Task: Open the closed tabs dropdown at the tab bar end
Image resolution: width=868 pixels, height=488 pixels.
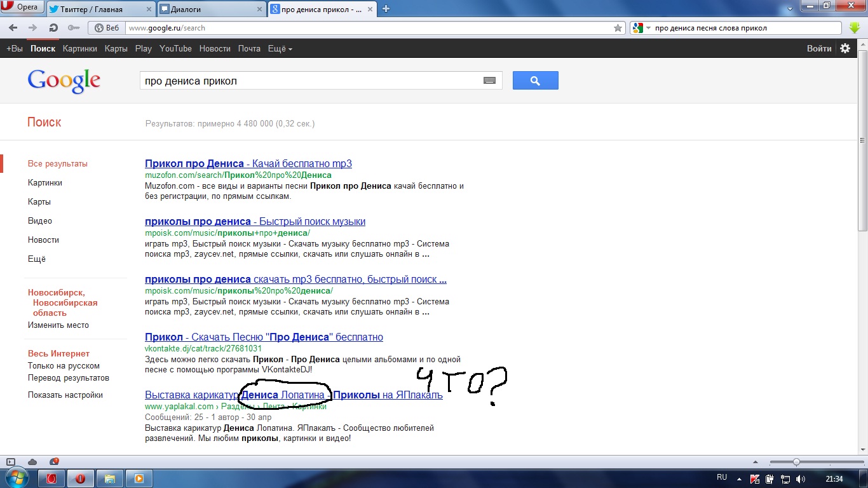Action: [x=789, y=9]
